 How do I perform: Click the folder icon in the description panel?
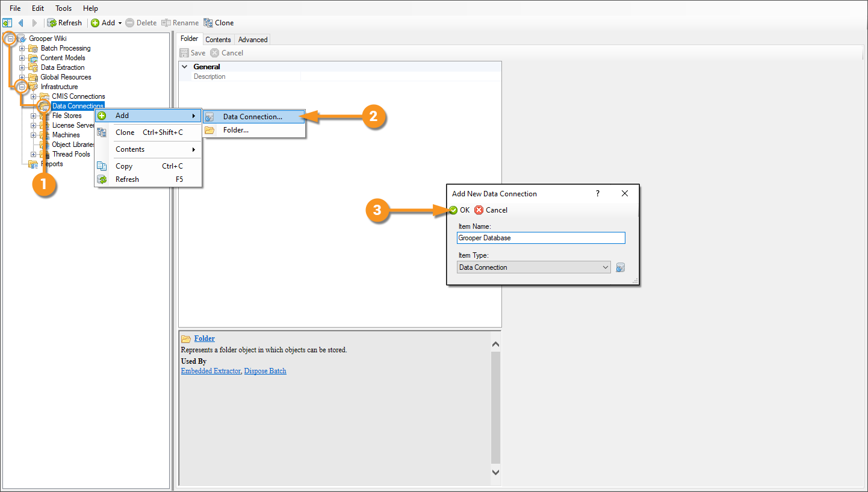coord(186,339)
